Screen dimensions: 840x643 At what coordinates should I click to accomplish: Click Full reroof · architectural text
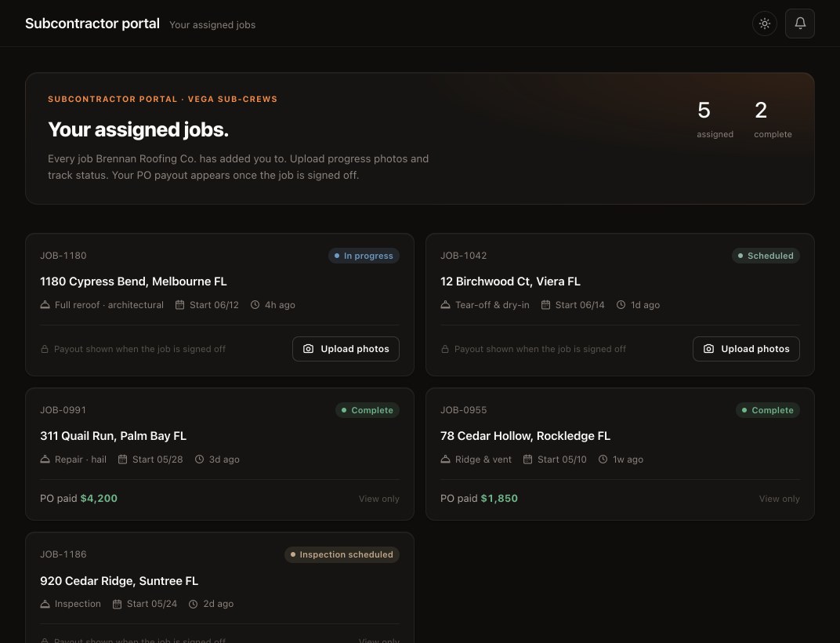pyautogui.click(x=109, y=304)
